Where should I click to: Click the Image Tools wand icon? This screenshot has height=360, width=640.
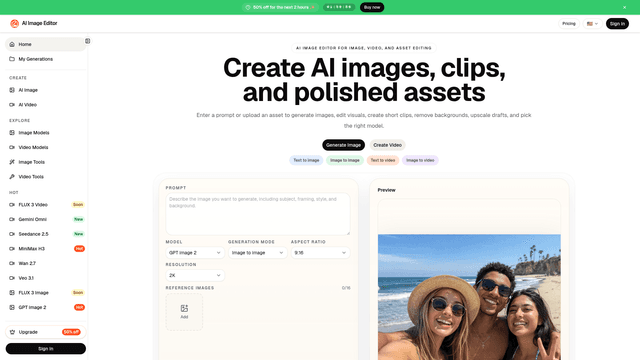pos(12,162)
